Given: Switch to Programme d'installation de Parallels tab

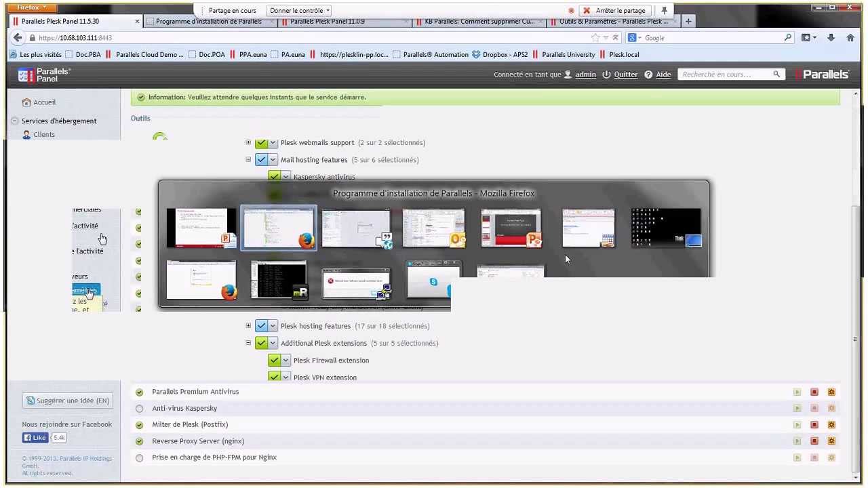Looking at the screenshot, I should 208,22.
